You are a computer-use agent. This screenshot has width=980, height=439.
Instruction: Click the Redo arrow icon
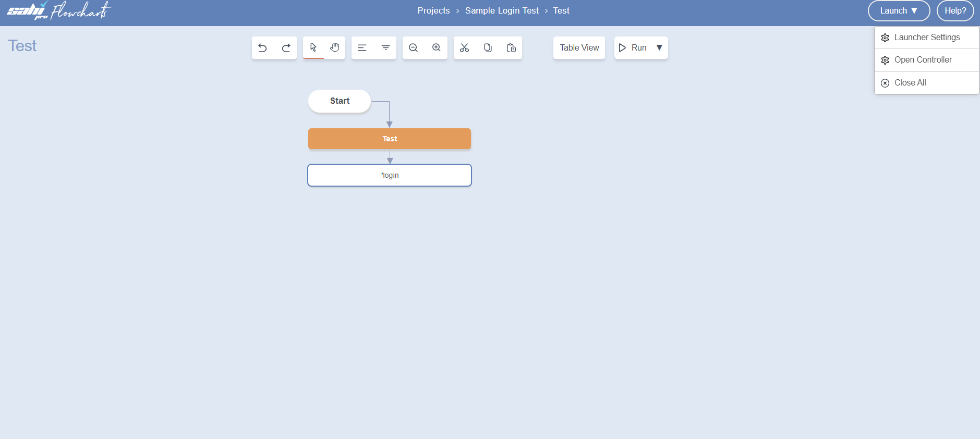pyautogui.click(x=286, y=48)
